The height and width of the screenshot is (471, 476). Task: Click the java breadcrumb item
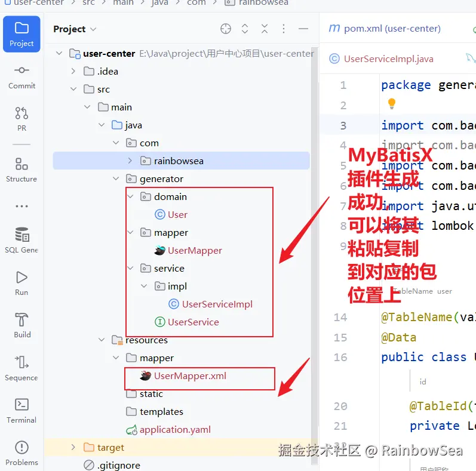coord(159,3)
